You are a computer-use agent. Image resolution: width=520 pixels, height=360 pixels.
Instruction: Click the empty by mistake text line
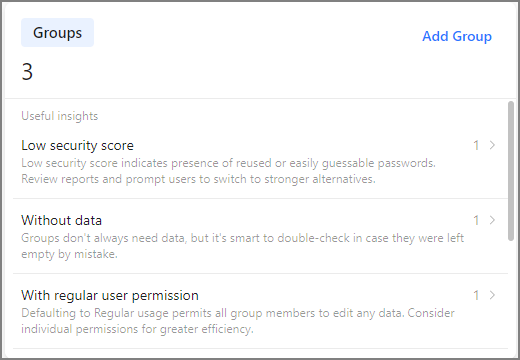[x=69, y=254]
